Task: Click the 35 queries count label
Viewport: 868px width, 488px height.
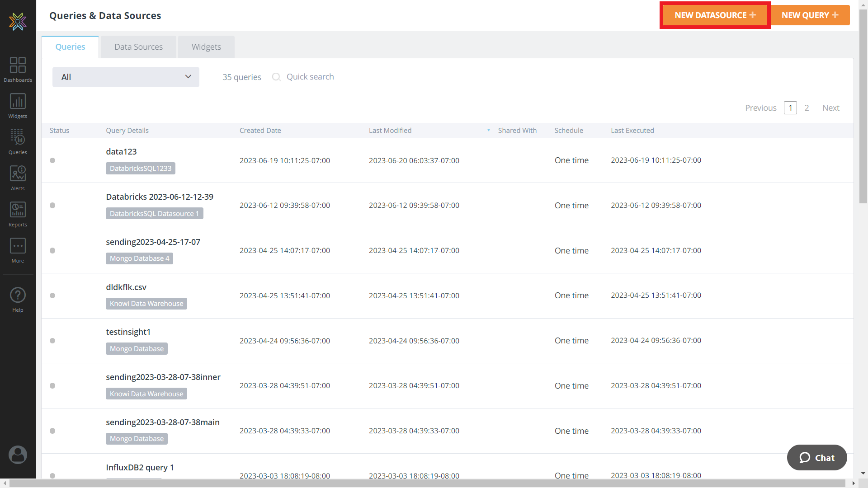Action: click(242, 77)
